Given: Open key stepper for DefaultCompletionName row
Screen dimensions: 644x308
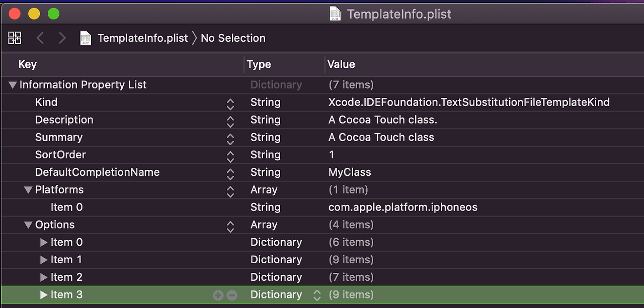Looking at the screenshot, I should (230, 174).
